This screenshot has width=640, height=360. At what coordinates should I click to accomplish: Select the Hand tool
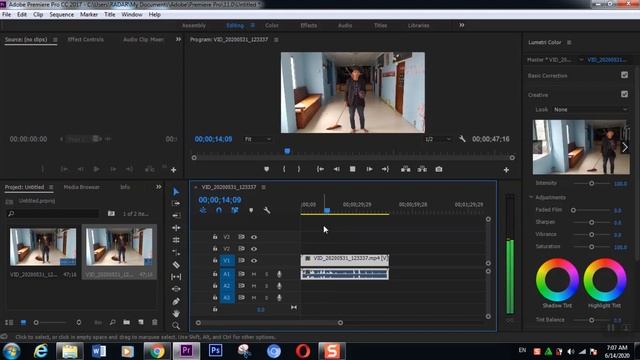pyautogui.click(x=176, y=313)
